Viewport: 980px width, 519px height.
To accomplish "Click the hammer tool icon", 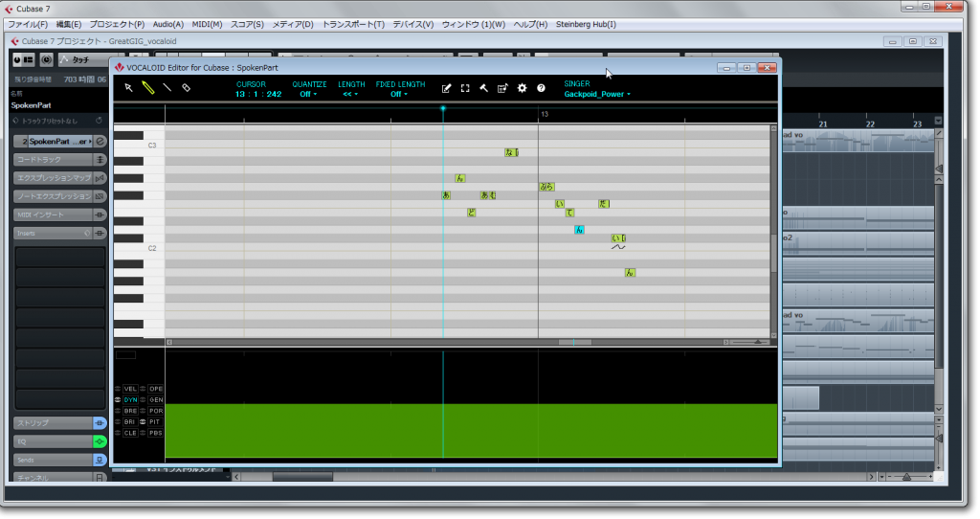I will tap(483, 89).
